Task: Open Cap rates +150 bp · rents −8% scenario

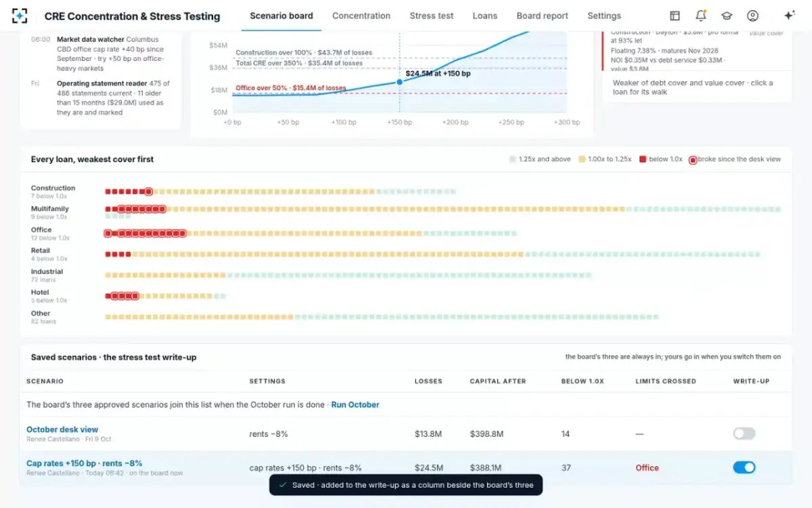Action: [x=85, y=463]
